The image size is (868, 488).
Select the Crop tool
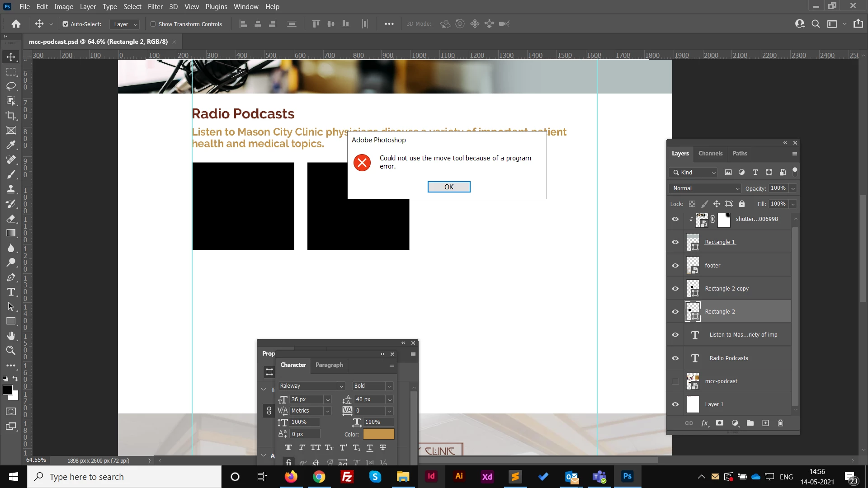click(11, 116)
